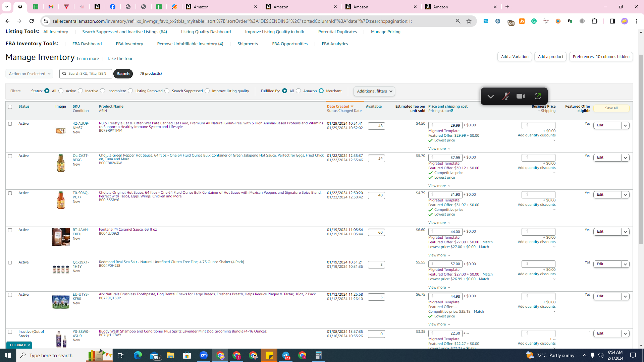Open FBA Analytics
The image size is (644, 362).
(335, 44)
